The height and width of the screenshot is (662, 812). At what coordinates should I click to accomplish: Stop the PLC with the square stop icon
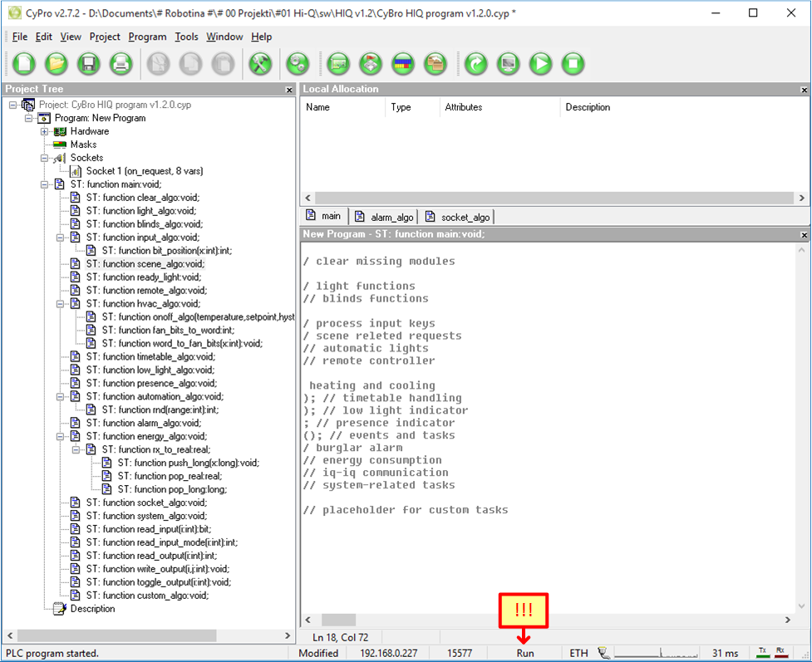pos(573,63)
